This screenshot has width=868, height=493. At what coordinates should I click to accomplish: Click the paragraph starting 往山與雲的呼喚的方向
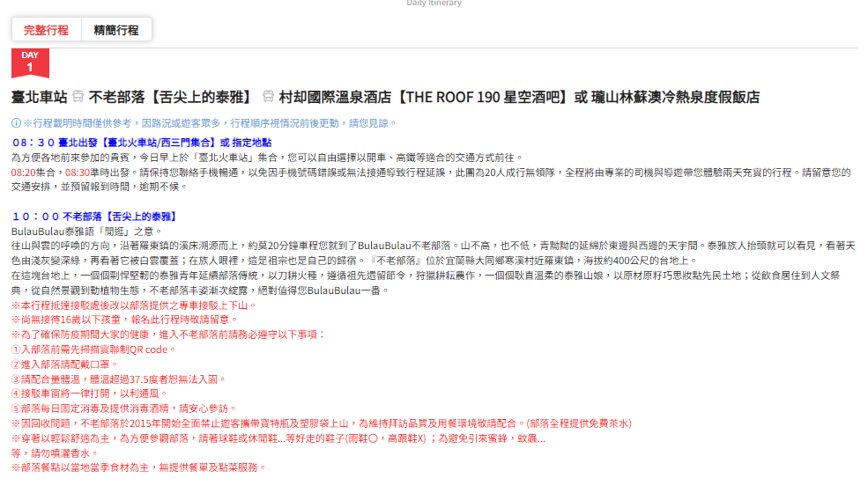tap(434, 254)
